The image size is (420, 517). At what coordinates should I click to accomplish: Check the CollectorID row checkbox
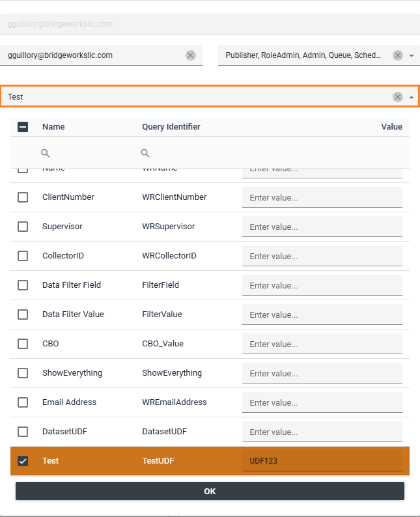pyautogui.click(x=23, y=256)
